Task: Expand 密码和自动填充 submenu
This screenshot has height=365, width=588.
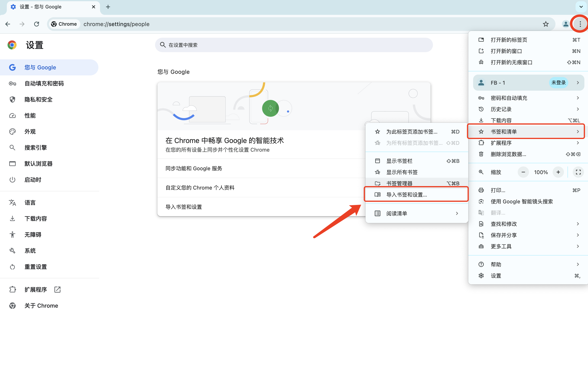Action: (528, 98)
